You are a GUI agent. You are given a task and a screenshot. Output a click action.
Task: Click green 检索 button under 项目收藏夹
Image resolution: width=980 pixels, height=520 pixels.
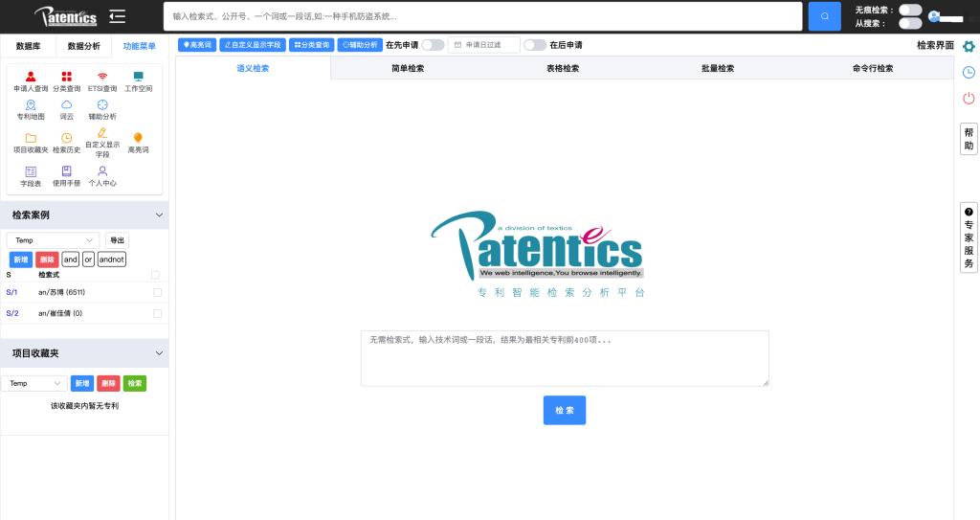pos(135,384)
